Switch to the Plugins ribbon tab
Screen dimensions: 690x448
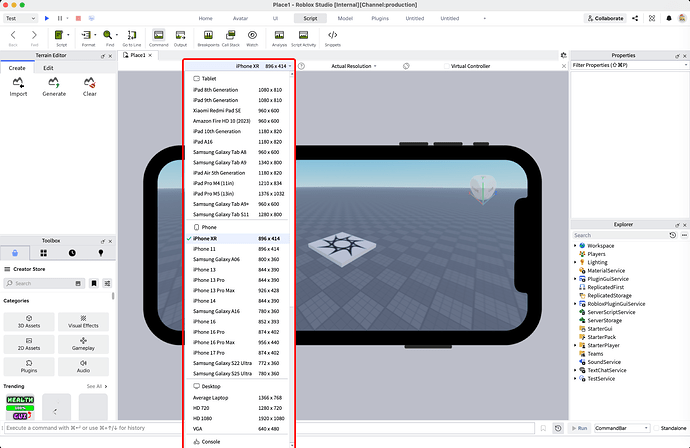coord(380,18)
